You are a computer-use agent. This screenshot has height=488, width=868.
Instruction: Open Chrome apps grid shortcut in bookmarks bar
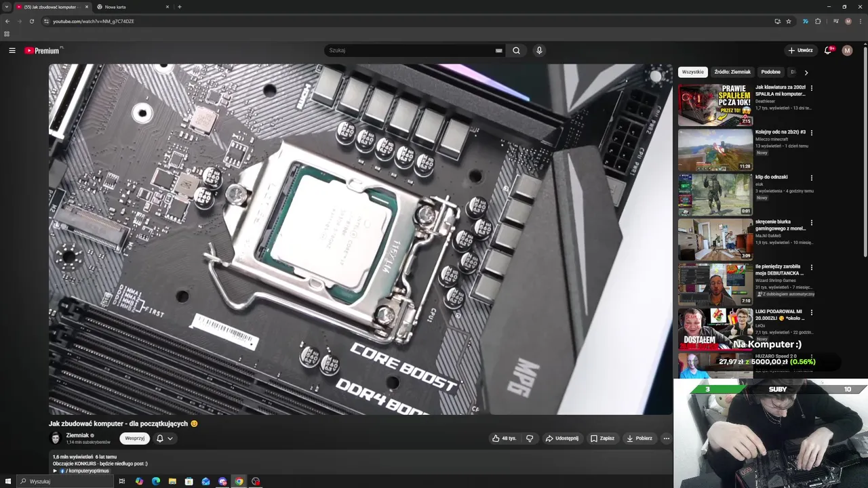tap(7, 34)
